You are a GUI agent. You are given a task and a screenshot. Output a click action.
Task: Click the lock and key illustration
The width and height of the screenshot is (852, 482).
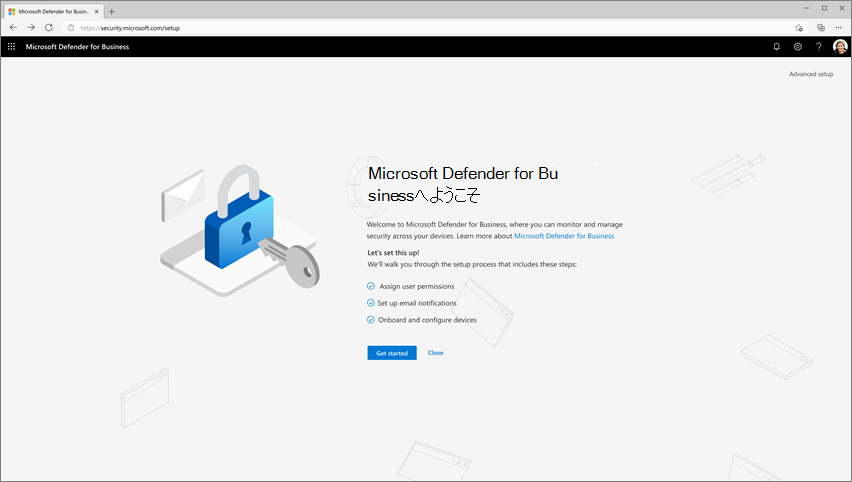(240, 231)
